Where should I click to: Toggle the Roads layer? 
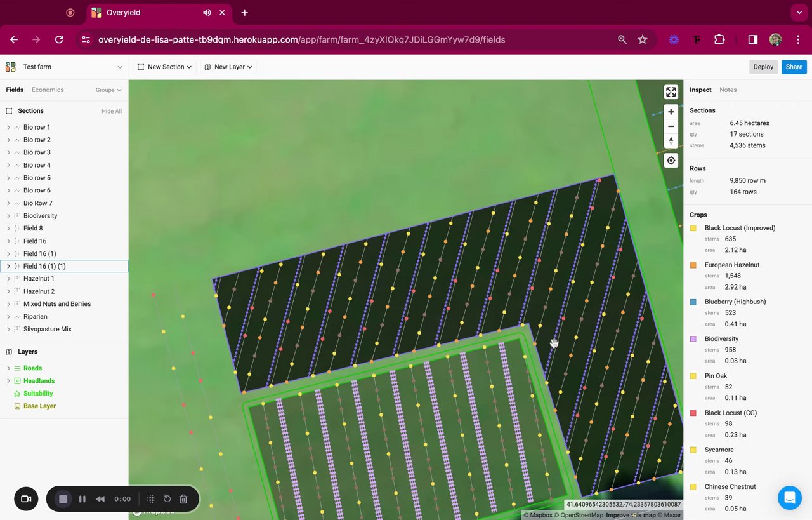pos(32,368)
